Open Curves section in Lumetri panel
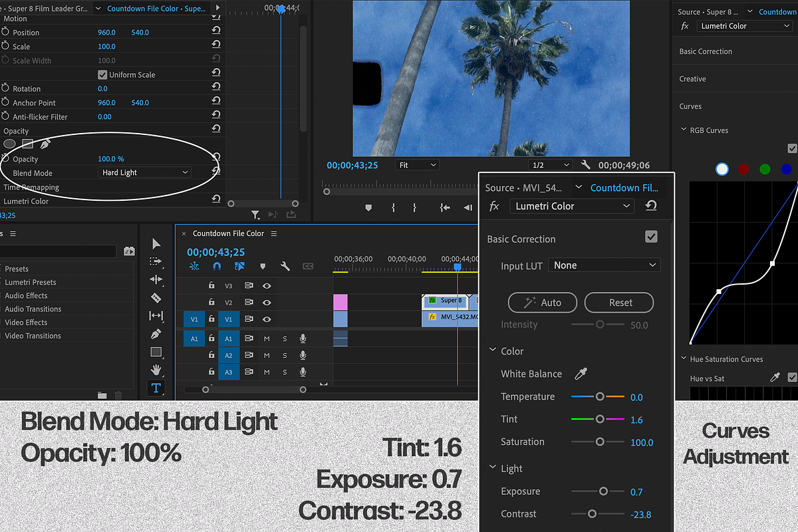798x532 pixels. pyautogui.click(x=690, y=106)
